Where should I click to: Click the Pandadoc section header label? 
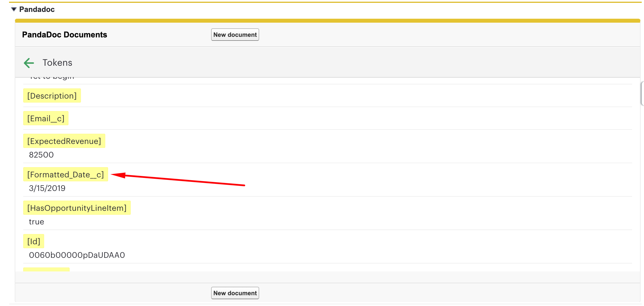37,9
